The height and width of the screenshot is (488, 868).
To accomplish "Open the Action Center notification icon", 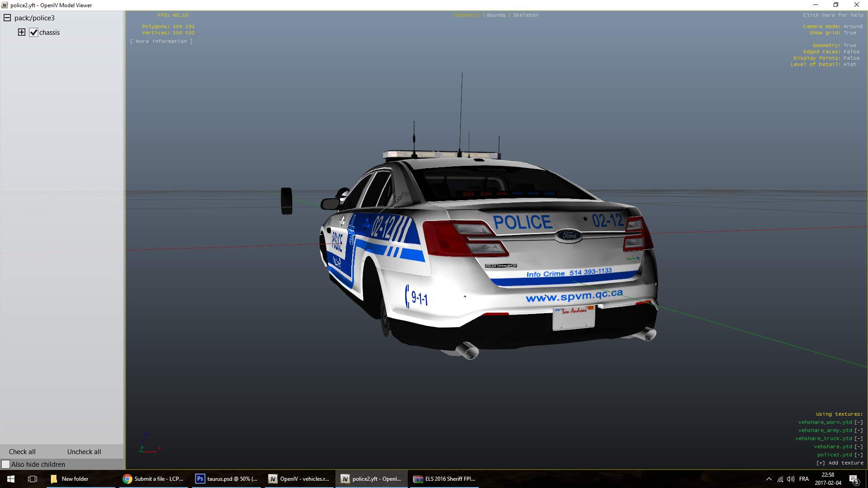I will [x=854, y=479].
